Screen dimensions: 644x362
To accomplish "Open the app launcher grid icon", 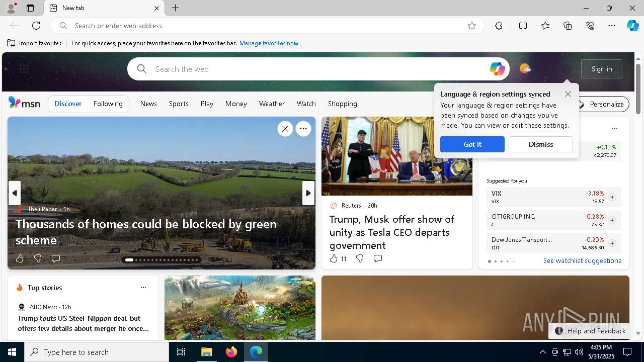I will click(24, 69).
